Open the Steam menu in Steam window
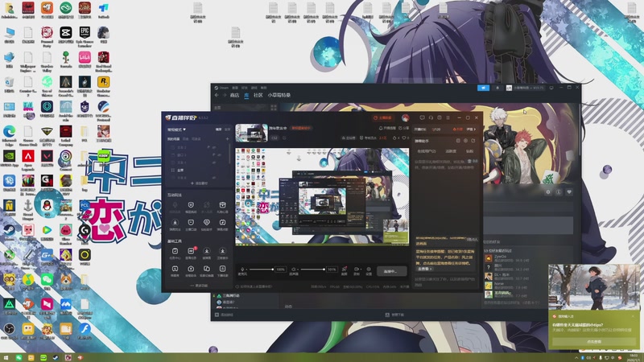This screenshot has height=362, width=644. tap(224, 88)
